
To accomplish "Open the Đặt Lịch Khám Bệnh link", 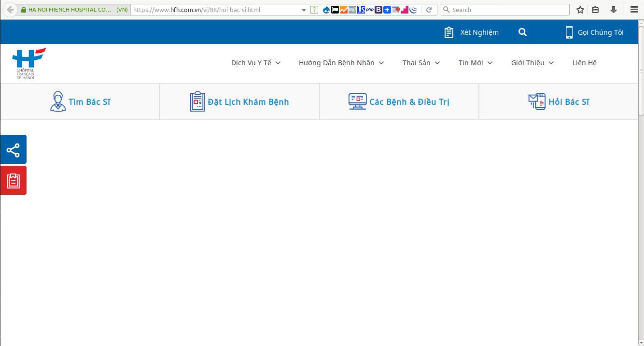I will click(248, 102).
